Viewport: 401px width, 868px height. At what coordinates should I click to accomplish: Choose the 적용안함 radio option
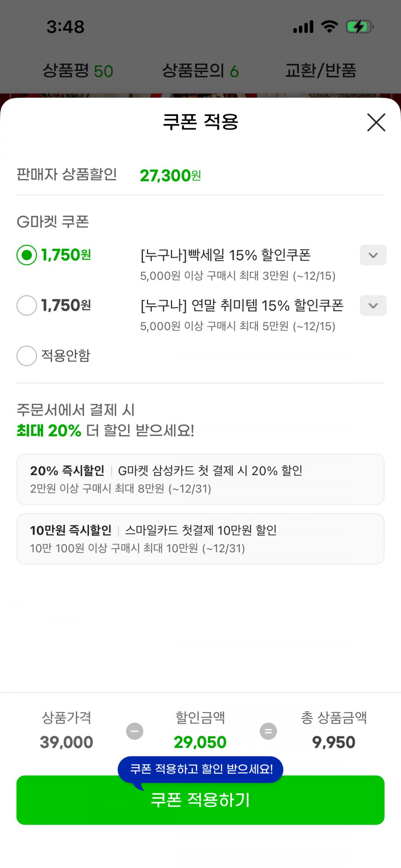27,356
